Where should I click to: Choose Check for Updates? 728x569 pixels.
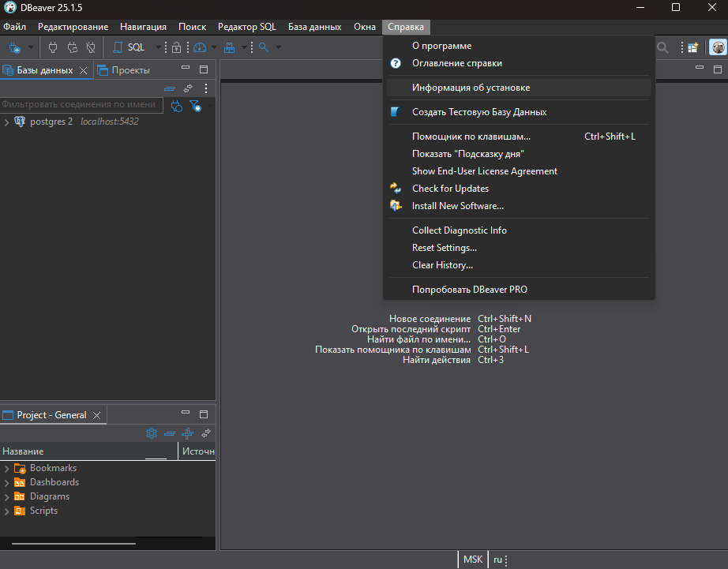(519, 189)
